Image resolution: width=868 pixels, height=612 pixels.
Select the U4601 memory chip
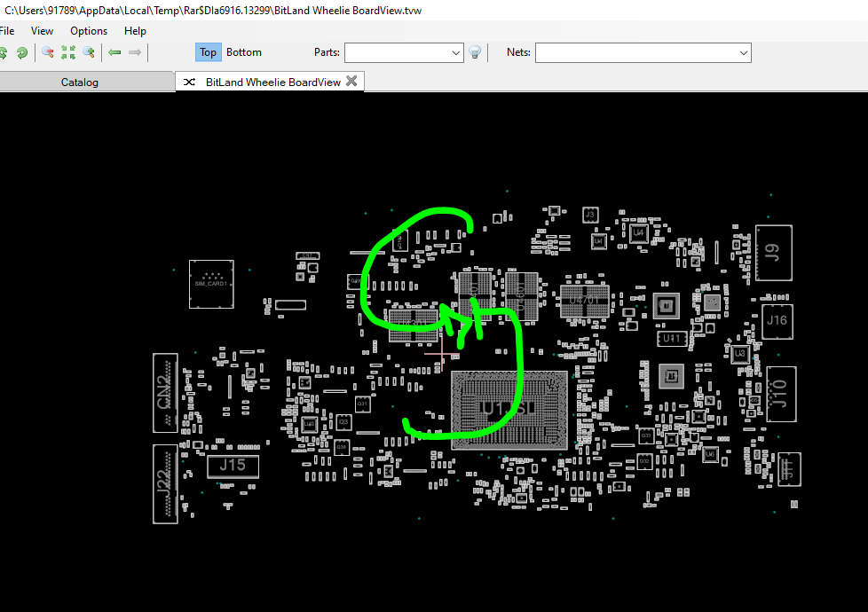click(522, 296)
